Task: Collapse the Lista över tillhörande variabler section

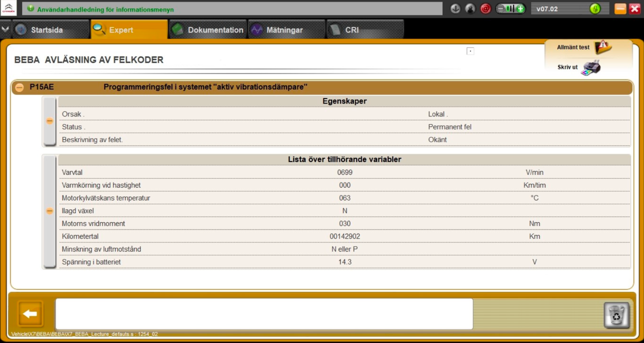Action: pos(50,211)
